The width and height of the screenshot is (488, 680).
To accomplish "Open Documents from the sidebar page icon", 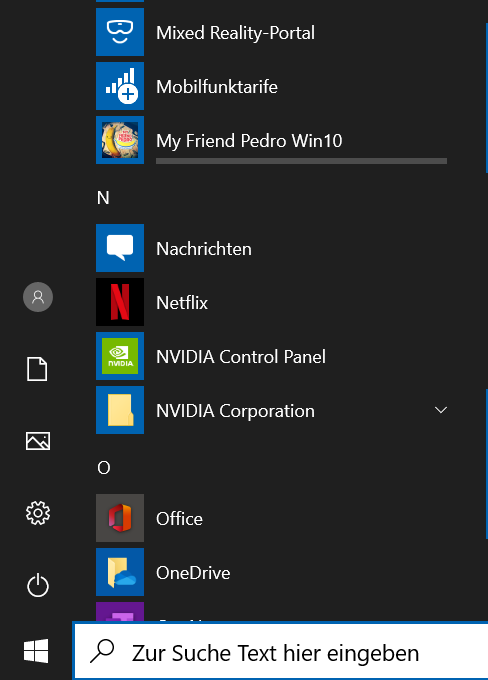I will pyautogui.click(x=37, y=369).
